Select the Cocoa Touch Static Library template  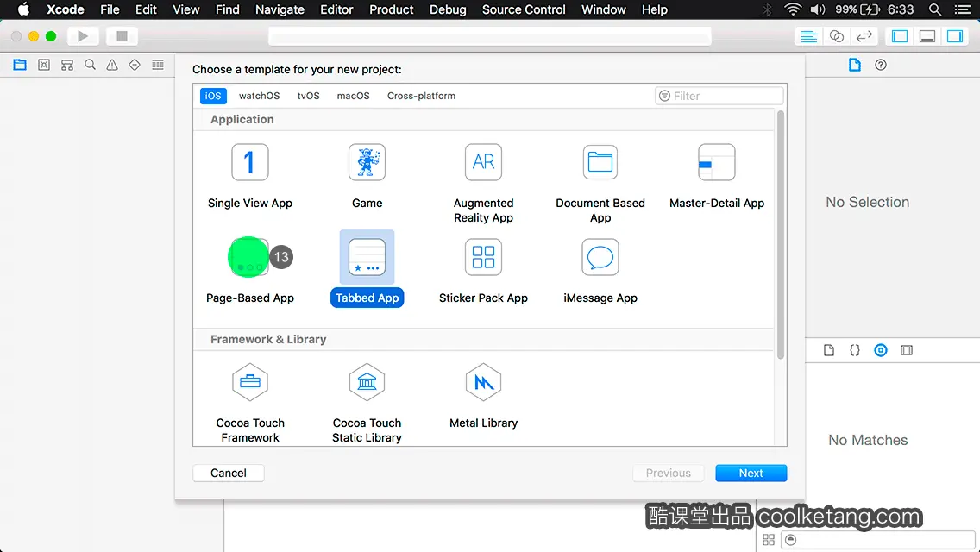(367, 403)
